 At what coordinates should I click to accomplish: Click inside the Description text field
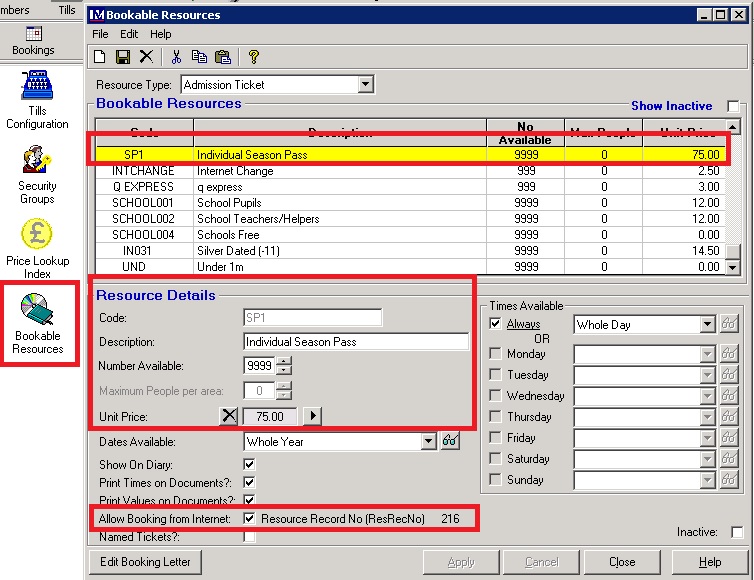356,342
